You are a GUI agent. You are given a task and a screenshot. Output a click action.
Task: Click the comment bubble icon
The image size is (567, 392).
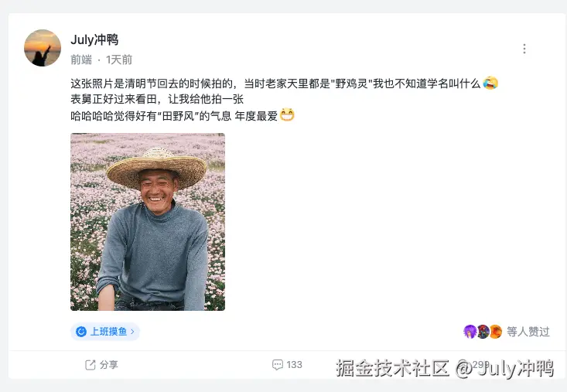277,364
